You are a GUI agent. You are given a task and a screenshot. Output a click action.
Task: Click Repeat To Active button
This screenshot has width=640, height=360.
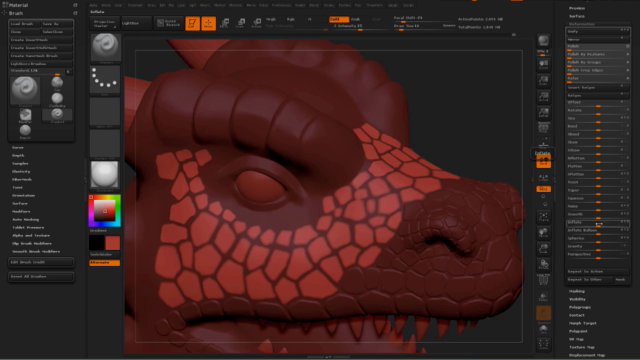[x=598, y=271]
